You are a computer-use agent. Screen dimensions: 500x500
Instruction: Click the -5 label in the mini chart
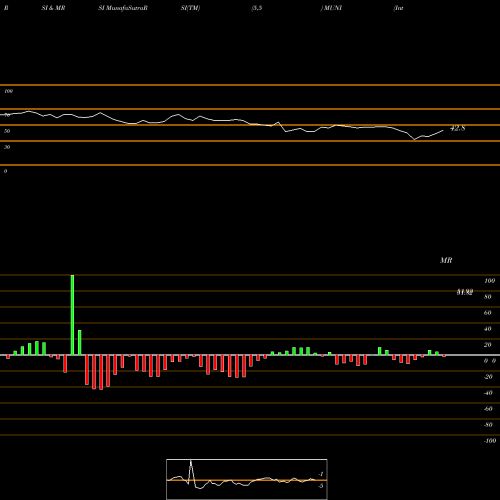tap(321, 486)
